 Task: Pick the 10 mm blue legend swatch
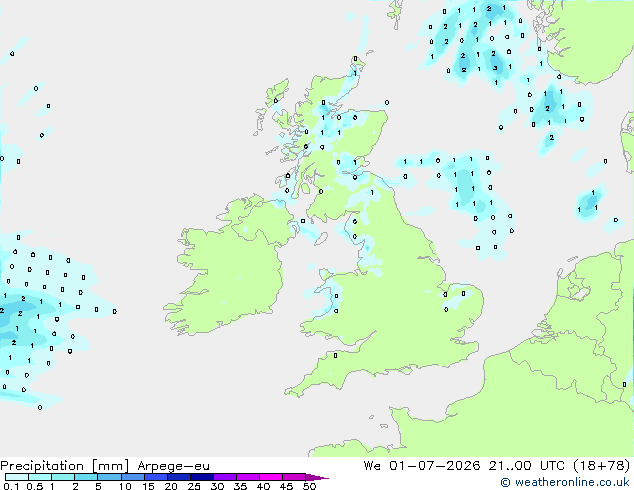tap(133, 477)
